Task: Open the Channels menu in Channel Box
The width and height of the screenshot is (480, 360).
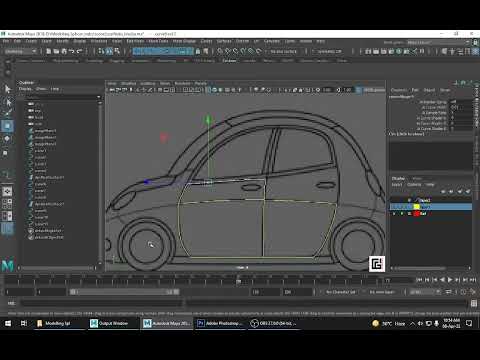Action: [398, 90]
